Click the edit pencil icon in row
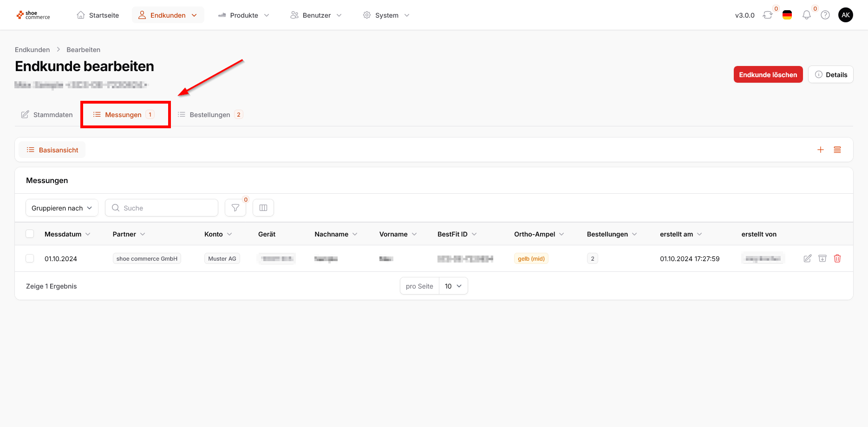Viewport: 868px width, 427px height. click(x=808, y=258)
